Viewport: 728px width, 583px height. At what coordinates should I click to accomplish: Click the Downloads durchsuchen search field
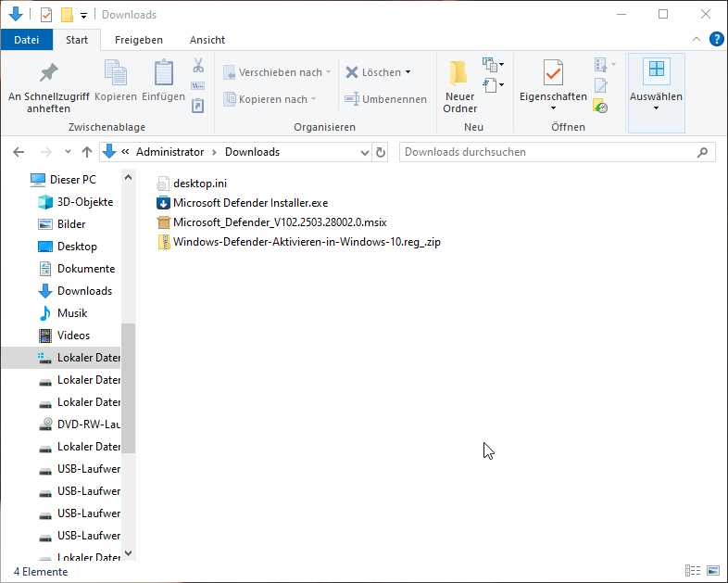tap(558, 152)
